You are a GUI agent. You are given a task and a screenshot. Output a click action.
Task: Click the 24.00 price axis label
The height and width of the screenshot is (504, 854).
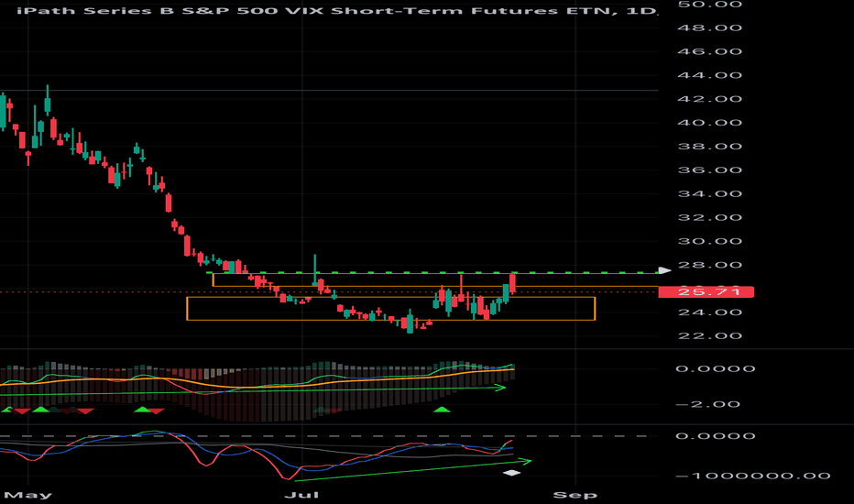point(709,312)
